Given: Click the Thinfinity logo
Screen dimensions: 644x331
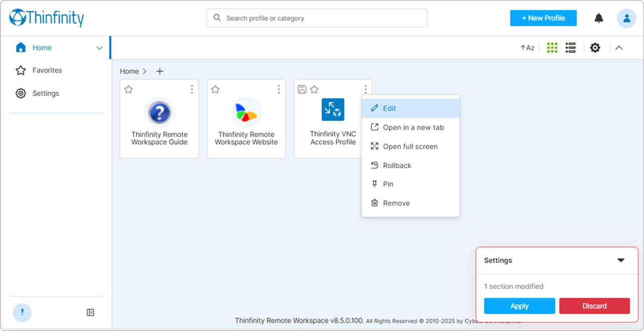Looking at the screenshot, I should tap(47, 18).
